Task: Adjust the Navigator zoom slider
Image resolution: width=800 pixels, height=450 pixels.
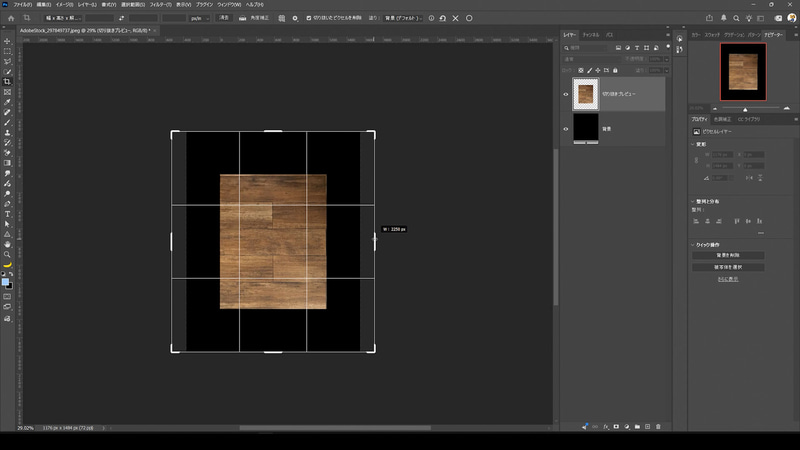Action: [x=745, y=109]
